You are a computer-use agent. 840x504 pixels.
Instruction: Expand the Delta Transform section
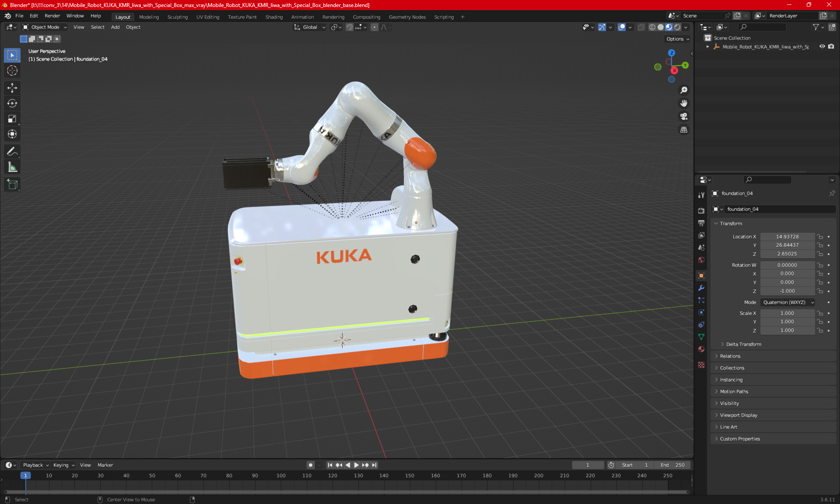click(x=743, y=344)
